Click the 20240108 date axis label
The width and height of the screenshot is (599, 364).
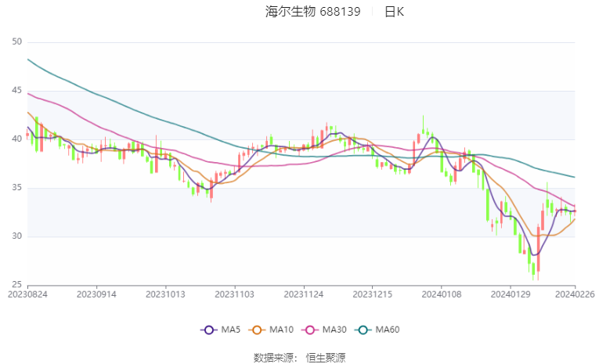point(442,294)
